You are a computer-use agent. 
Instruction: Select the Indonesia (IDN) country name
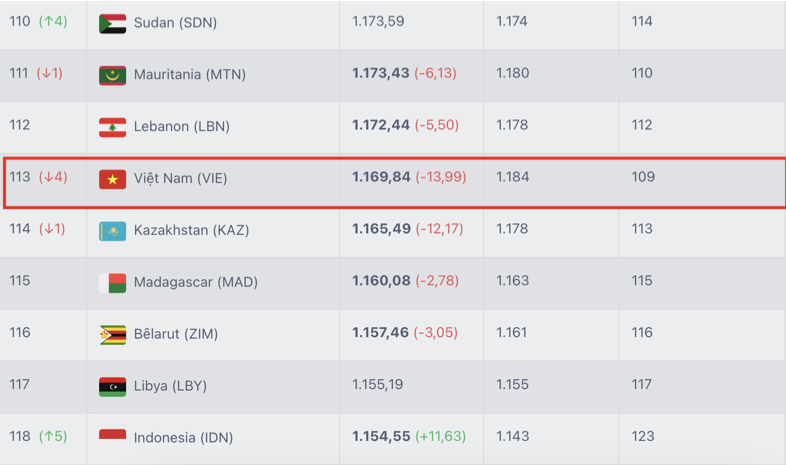(x=183, y=437)
